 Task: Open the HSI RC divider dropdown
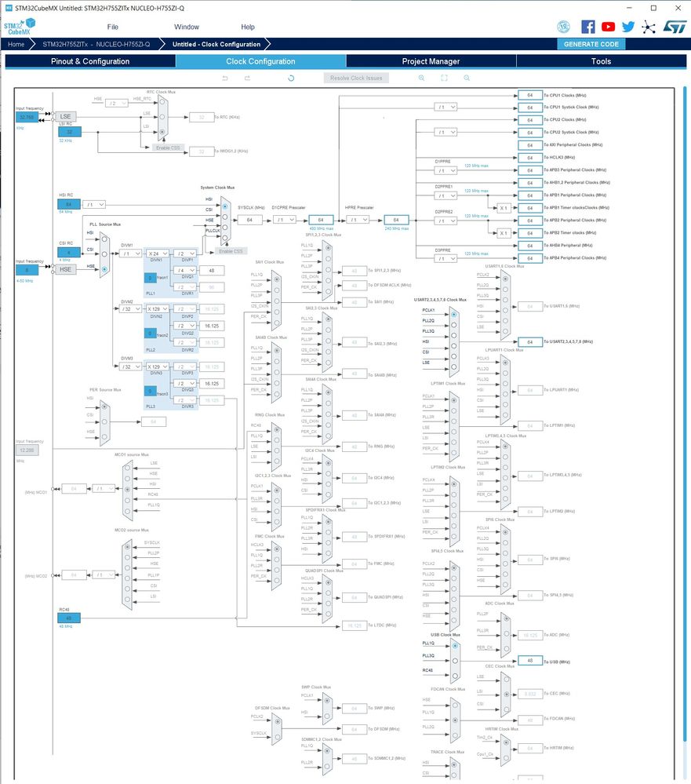pyautogui.click(x=94, y=205)
